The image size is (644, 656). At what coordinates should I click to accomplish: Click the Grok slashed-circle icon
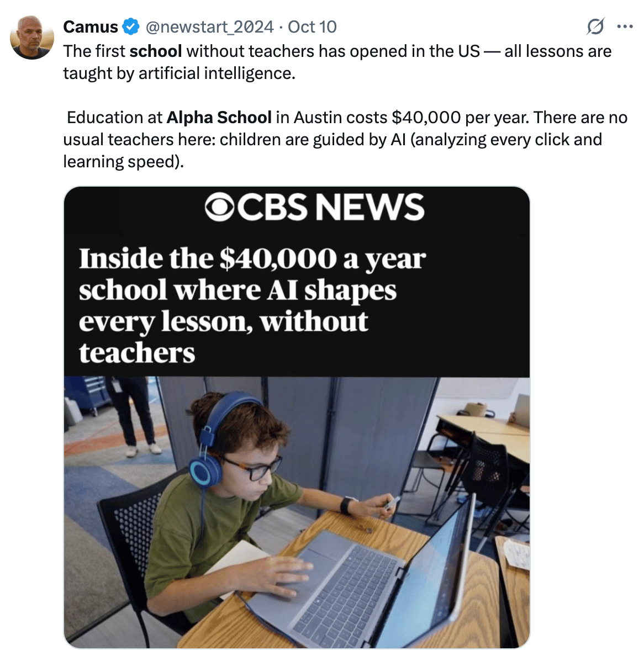(x=595, y=27)
